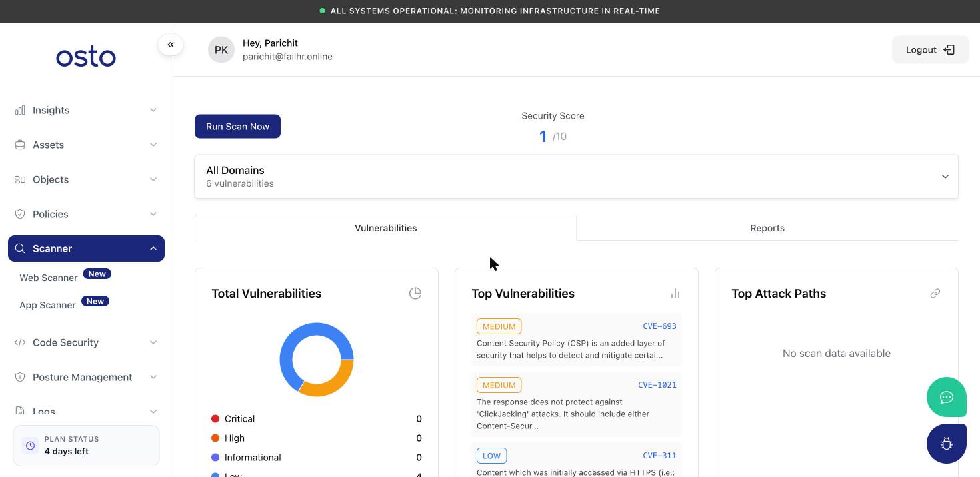Switch to the Vulnerabilities tab
980x477 pixels.
385,228
